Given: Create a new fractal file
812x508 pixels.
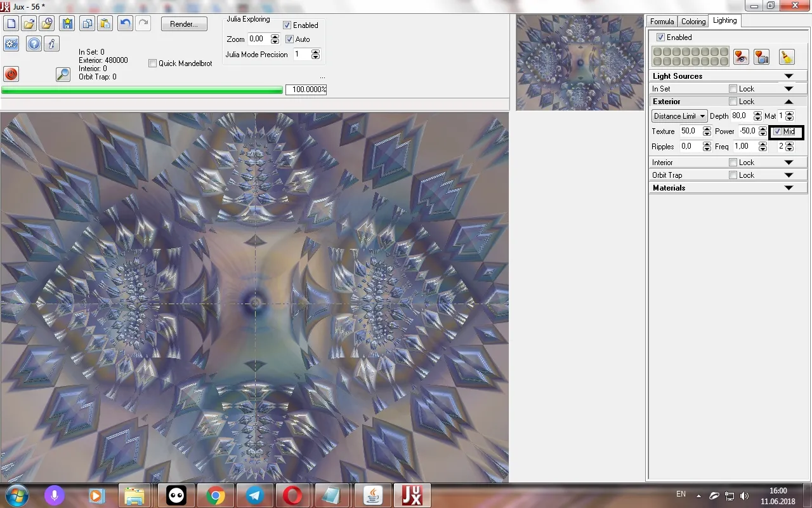Looking at the screenshot, I should pos(11,24).
